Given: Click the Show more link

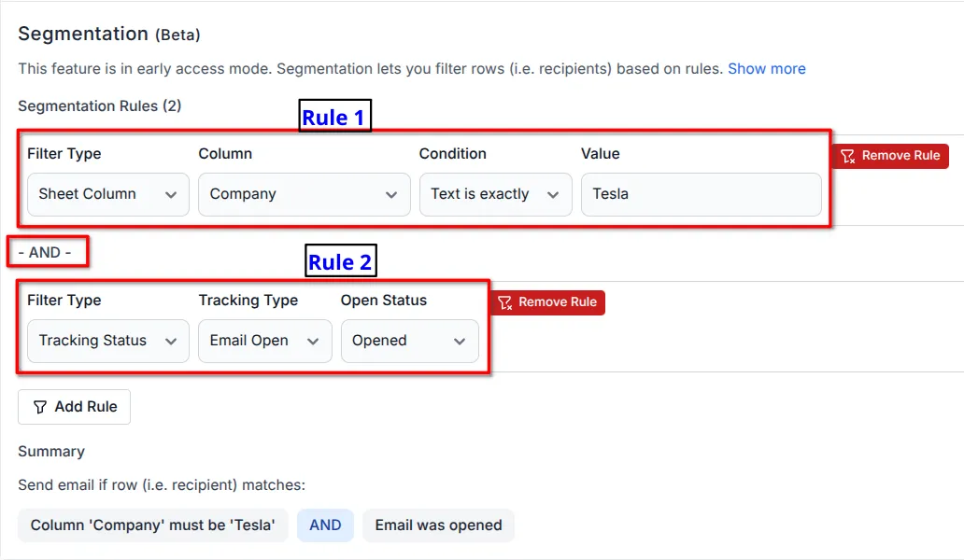Looking at the screenshot, I should 767,68.
